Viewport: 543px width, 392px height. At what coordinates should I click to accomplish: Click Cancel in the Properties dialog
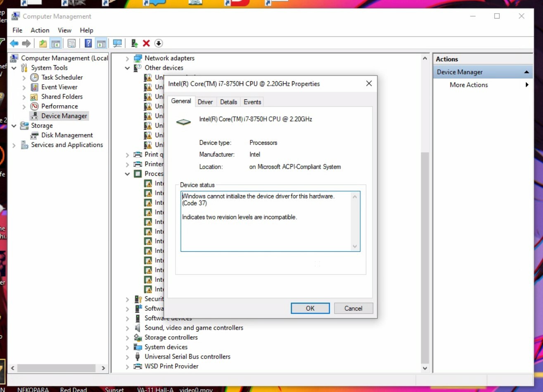pyautogui.click(x=353, y=308)
